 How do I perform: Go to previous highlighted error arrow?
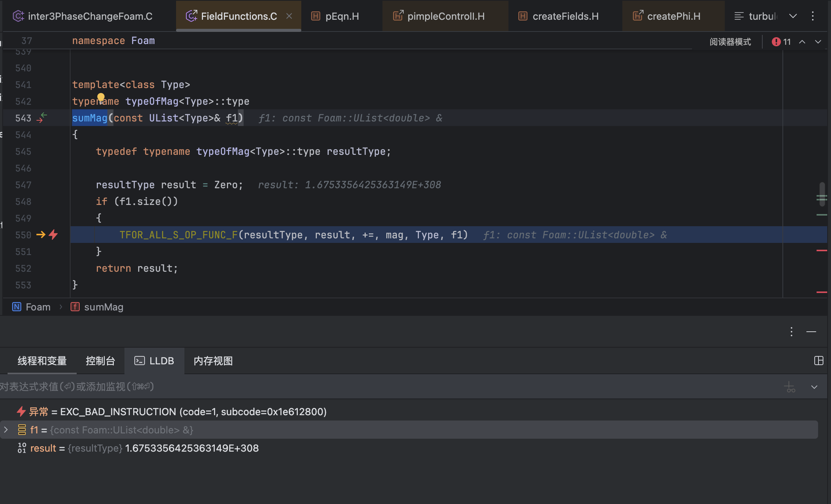tap(802, 42)
